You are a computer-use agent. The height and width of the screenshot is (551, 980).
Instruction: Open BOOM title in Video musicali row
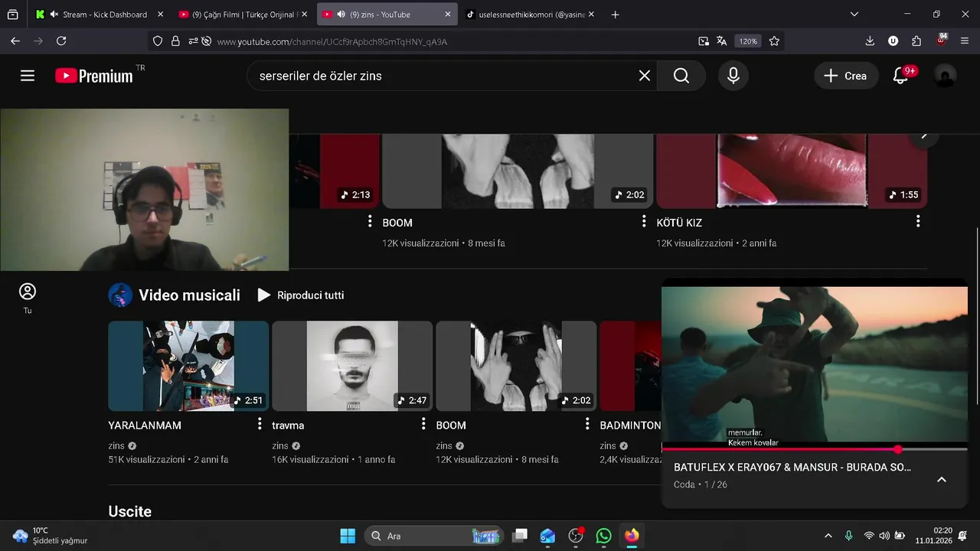[x=451, y=425]
